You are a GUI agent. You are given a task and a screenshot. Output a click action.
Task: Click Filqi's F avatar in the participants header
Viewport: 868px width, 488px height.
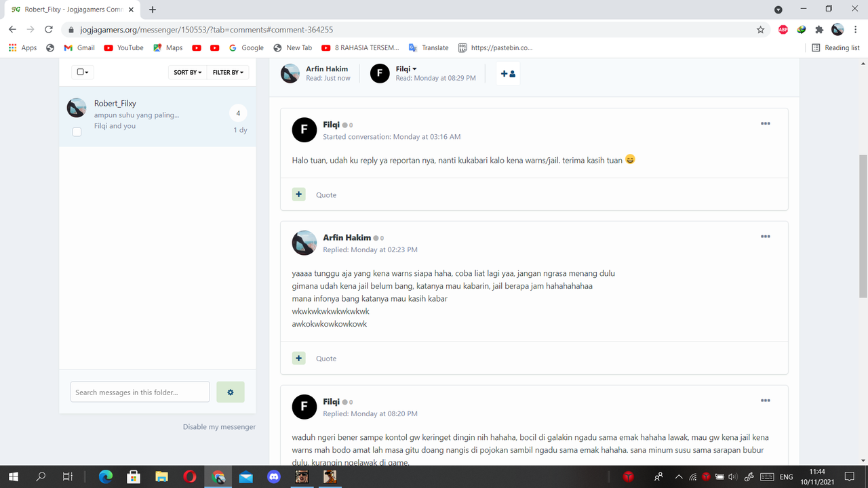(x=380, y=73)
